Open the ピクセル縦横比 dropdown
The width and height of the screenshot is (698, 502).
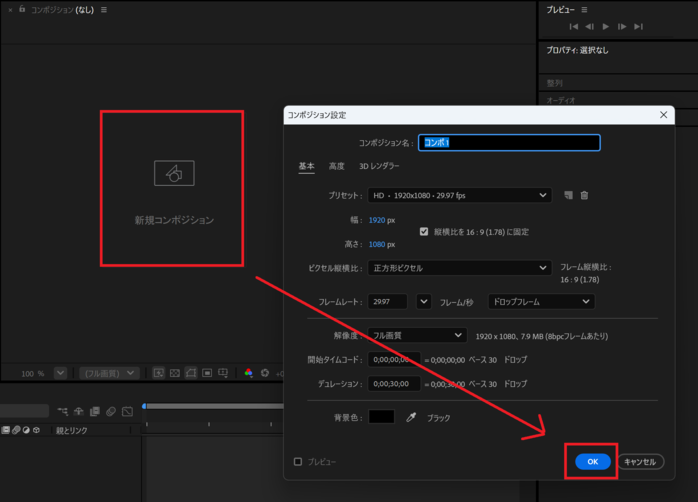tap(460, 268)
